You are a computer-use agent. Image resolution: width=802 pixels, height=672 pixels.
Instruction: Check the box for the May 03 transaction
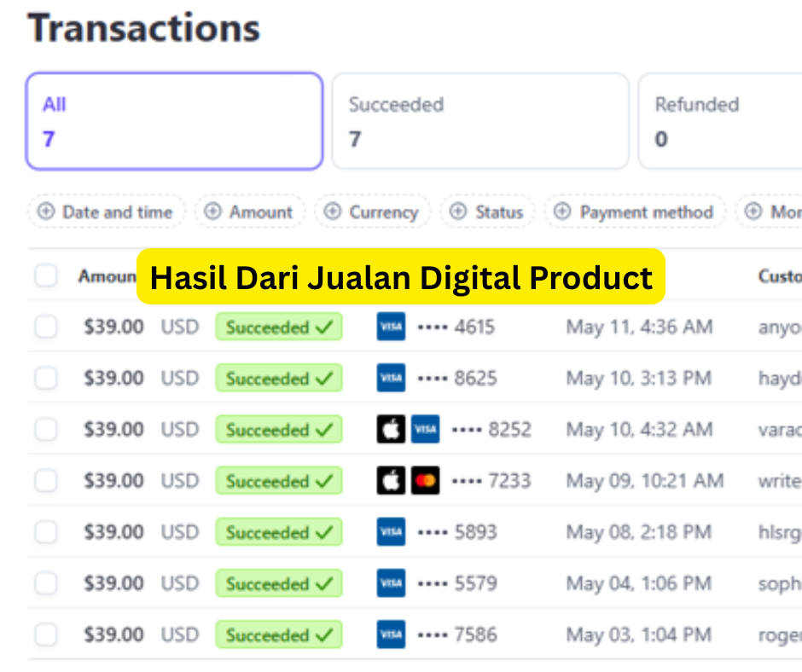[x=46, y=634]
